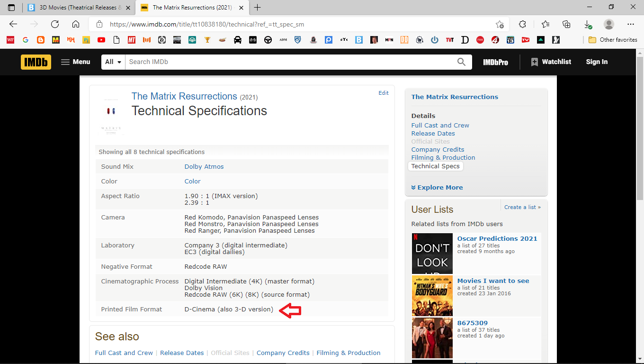The width and height of the screenshot is (644, 364).
Task: Open the Other favorites folder
Action: click(613, 40)
